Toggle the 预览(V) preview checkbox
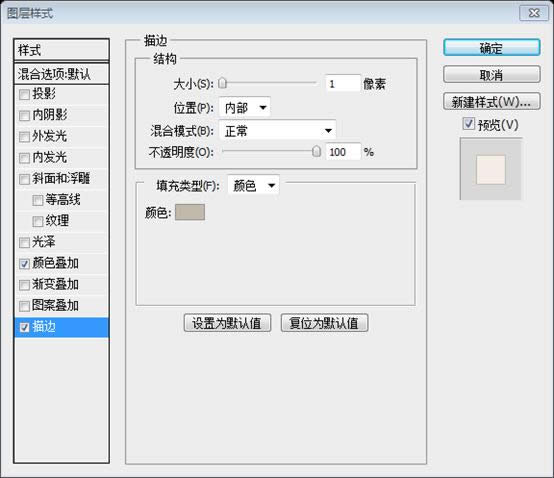The image size is (554, 478). click(x=468, y=124)
